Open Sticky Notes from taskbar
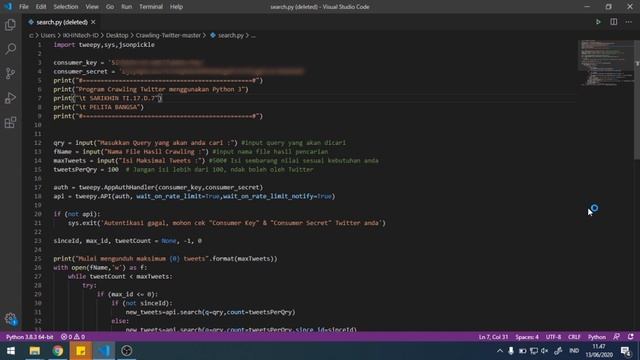The width and height of the screenshot is (640, 360). click(80, 351)
